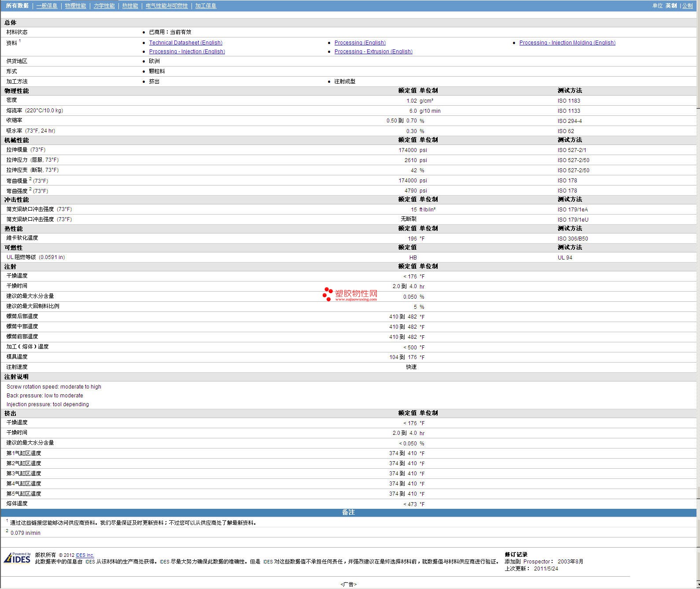This screenshot has width=700, height=589.
Task: Switch units to 公制 (metric)
Action: (687, 6)
